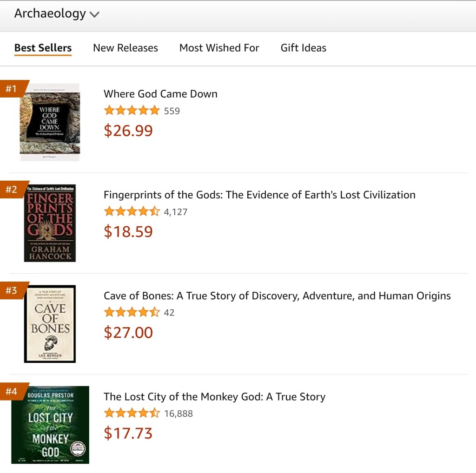Image resolution: width=476 pixels, height=473 pixels.
Task: Open the Where God Came Down title link
Action: [160, 94]
